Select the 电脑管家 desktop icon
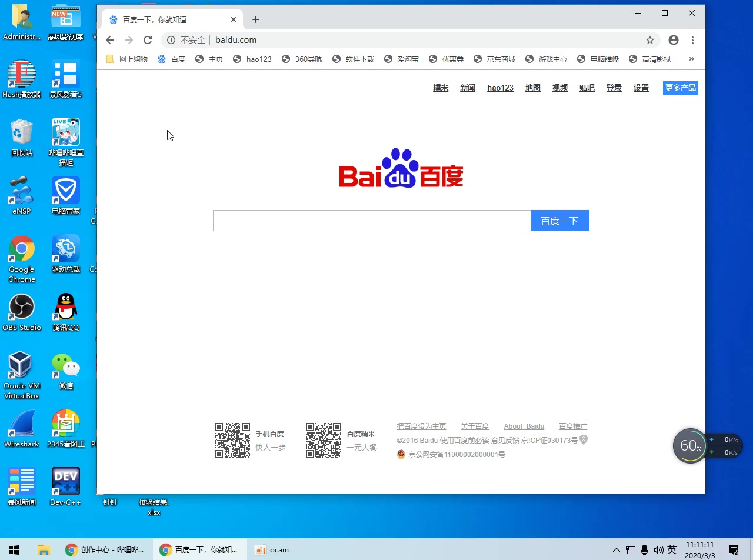 coord(66,196)
